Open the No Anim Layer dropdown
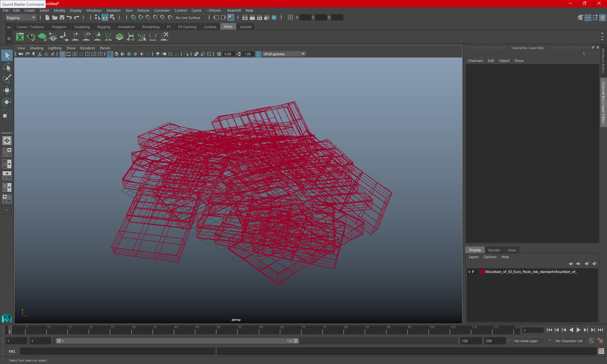The height and width of the screenshot is (364, 607). coord(529,341)
